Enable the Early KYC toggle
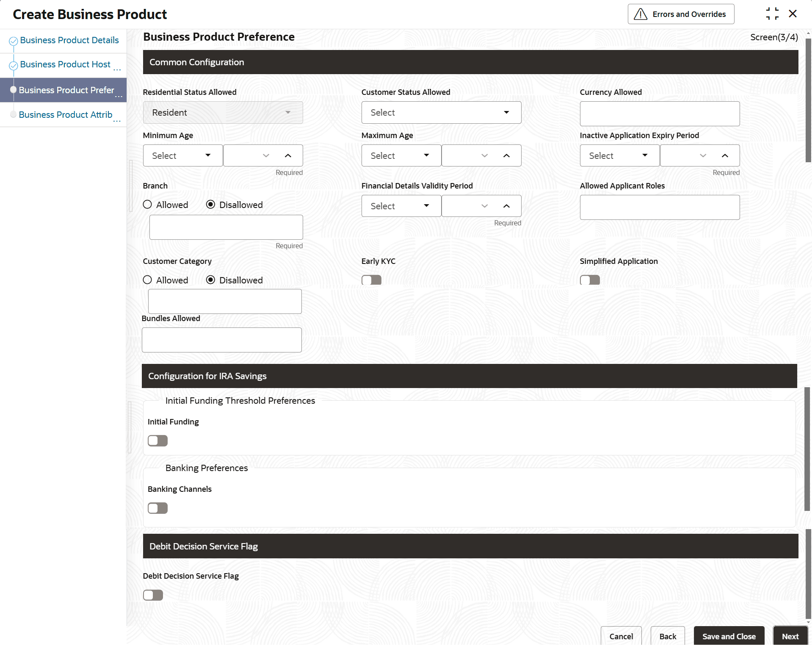812x649 pixels. (371, 280)
